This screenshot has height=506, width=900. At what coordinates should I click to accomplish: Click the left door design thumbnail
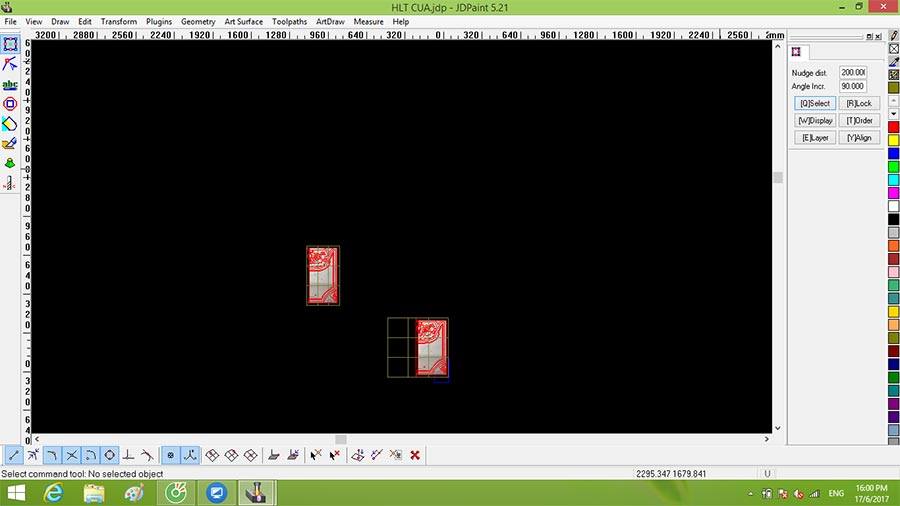pyautogui.click(x=323, y=275)
